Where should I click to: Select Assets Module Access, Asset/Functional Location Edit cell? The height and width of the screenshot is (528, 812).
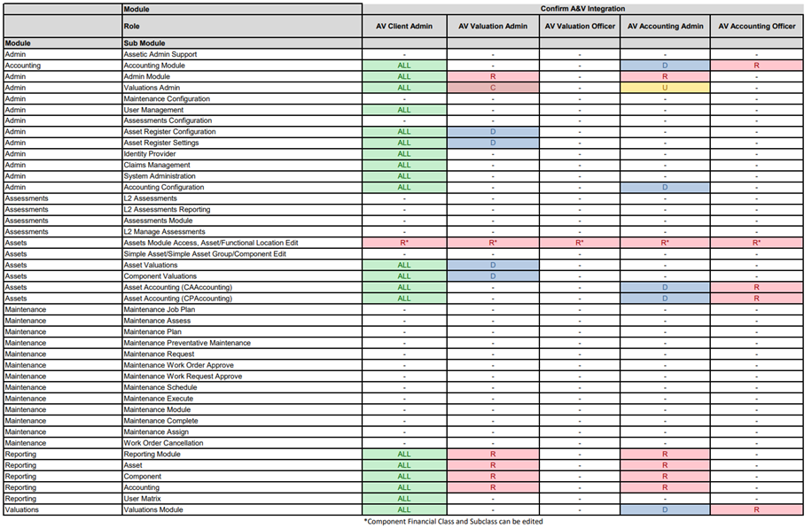click(x=242, y=243)
